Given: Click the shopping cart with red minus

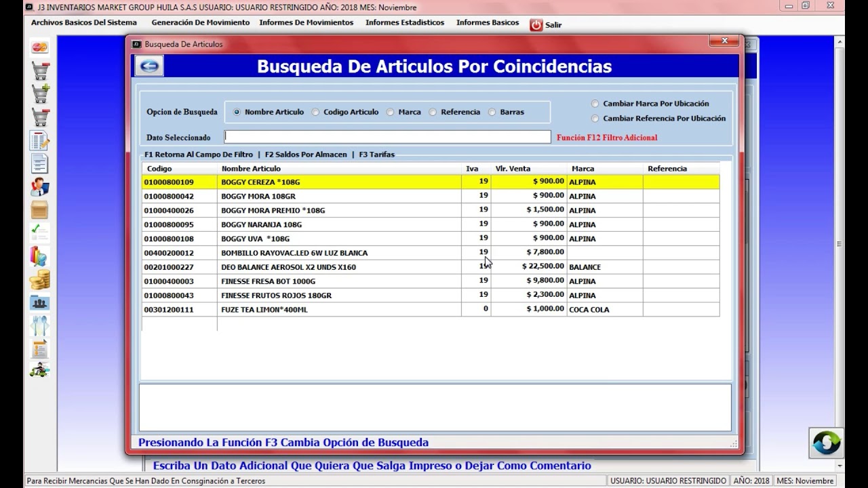Looking at the screenshot, I should [x=39, y=117].
